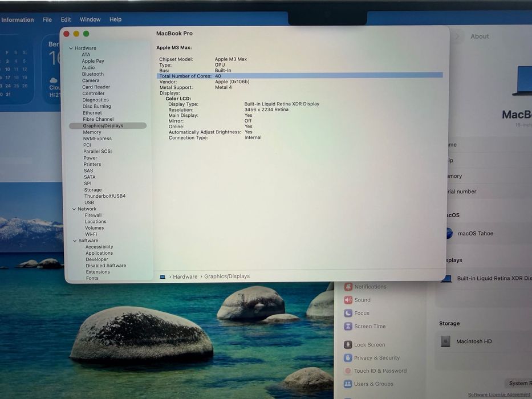This screenshot has height=399, width=532.
Task: Select Wi-Fi under Network
Action: pos(91,234)
